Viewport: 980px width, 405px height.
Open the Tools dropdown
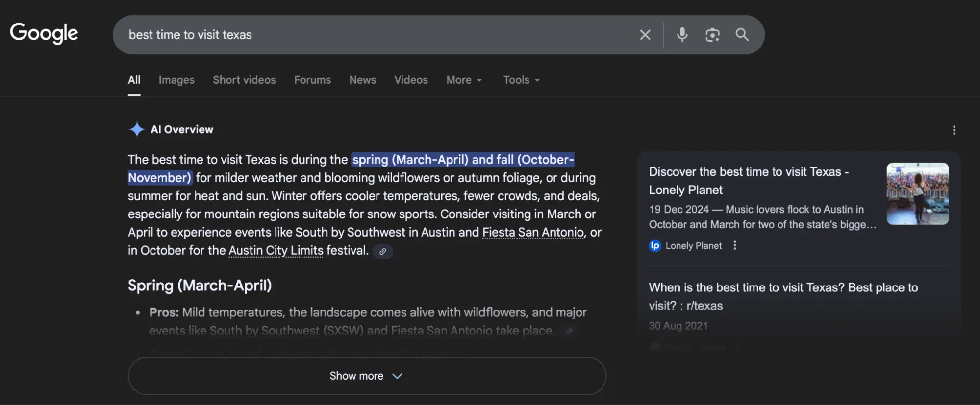point(522,80)
